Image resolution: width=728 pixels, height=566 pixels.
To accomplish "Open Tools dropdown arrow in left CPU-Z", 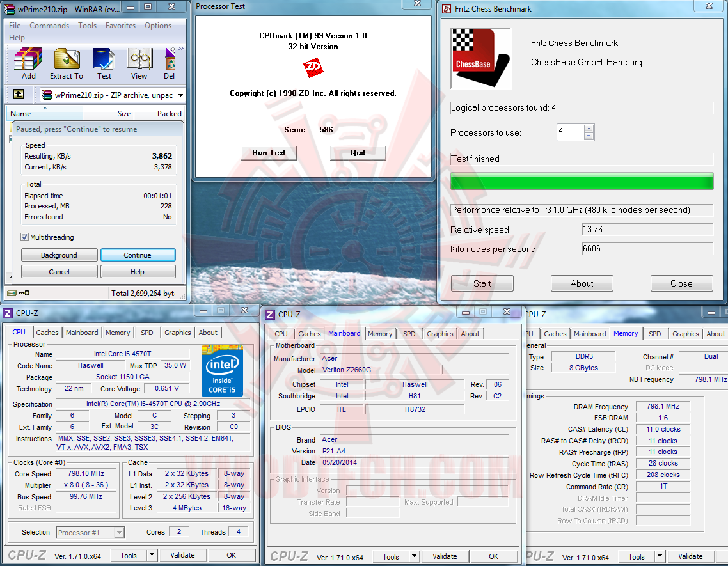I will pos(152,555).
